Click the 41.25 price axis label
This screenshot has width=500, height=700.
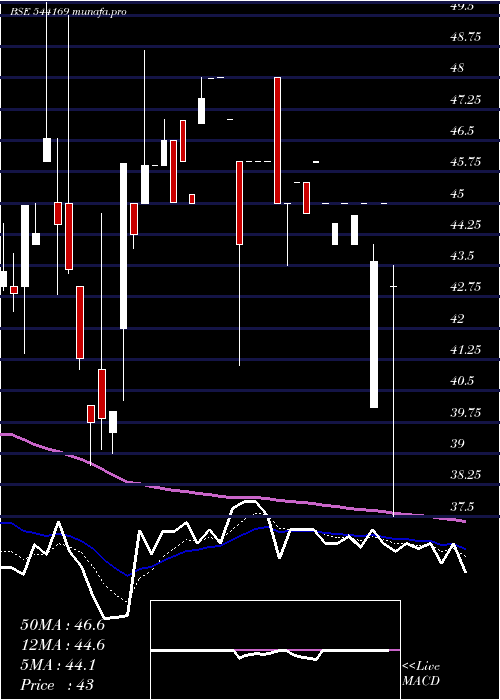tap(466, 350)
